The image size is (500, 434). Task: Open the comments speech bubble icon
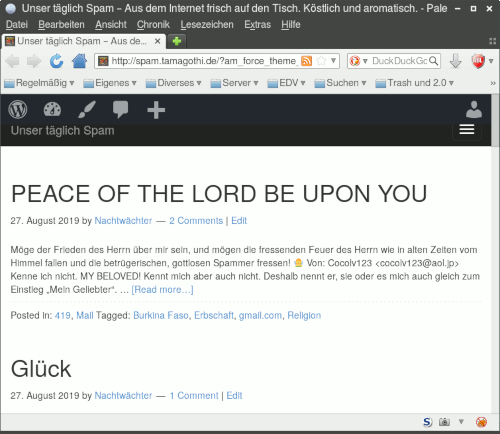click(120, 109)
